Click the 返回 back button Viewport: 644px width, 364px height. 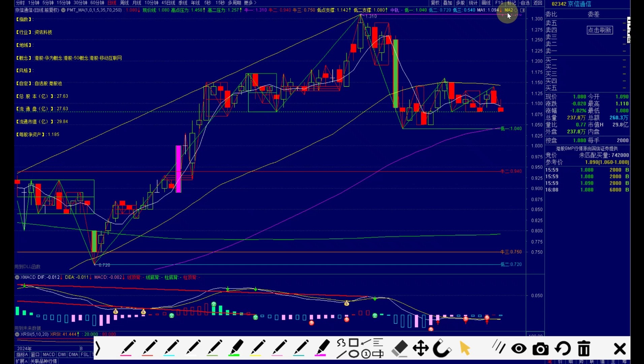tap(538, 3)
